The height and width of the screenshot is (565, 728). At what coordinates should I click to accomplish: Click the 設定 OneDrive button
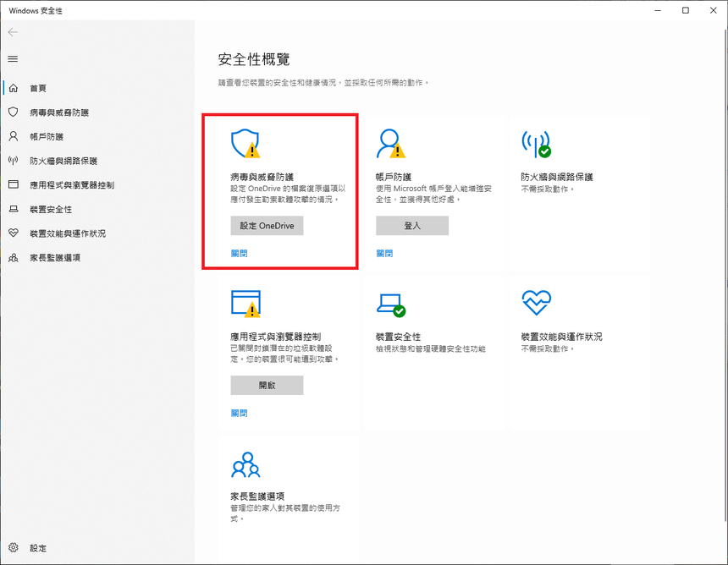[267, 226]
